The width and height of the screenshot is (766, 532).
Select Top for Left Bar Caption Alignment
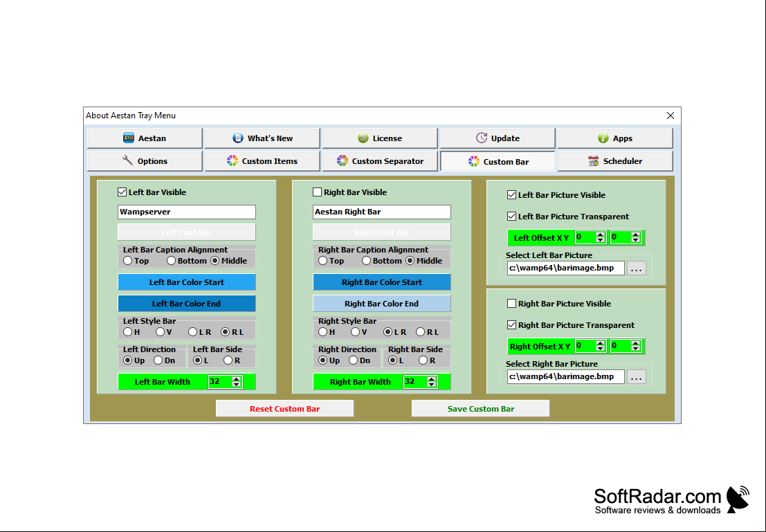128,261
